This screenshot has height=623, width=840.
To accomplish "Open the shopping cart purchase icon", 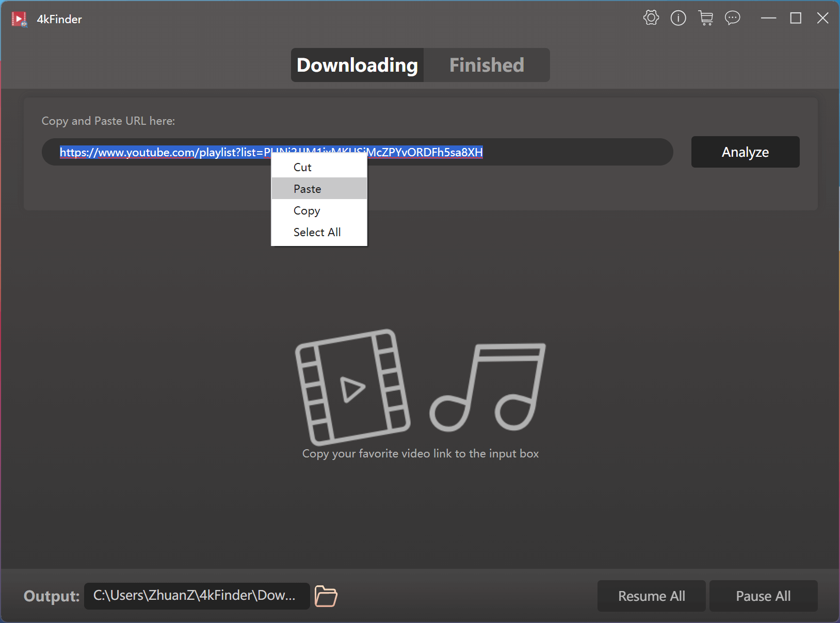I will [x=706, y=18].
